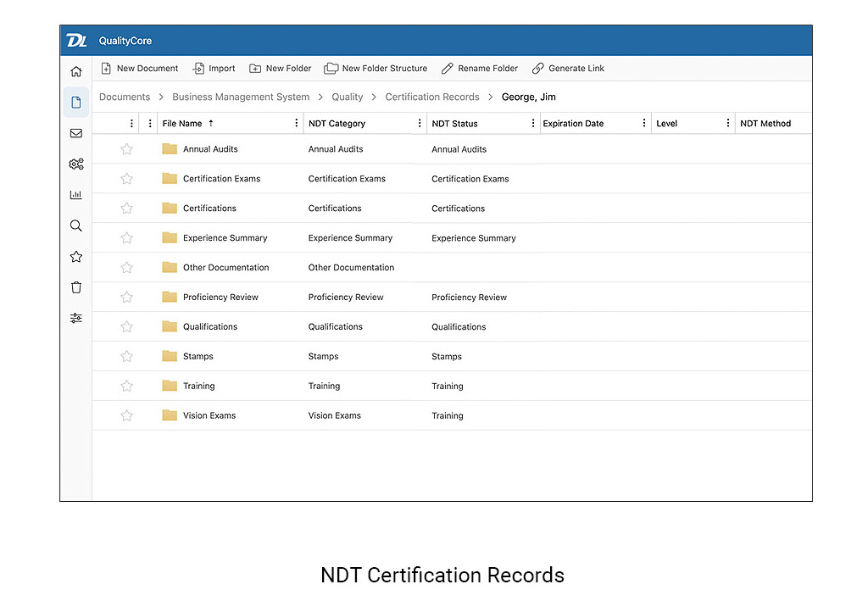The width and height of the screenshot is (868, 601).
Task: Open the Search magnifier sidebar icon
Action: [x=76, y=225]
